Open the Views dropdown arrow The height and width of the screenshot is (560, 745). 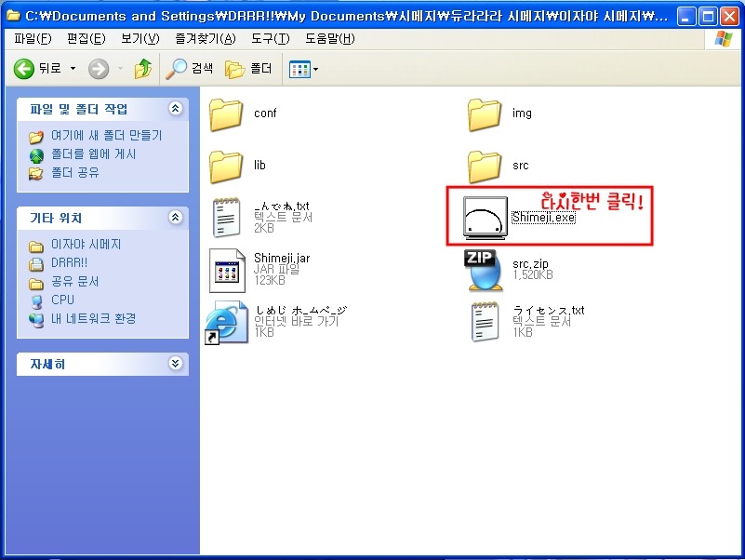(316, 70)
